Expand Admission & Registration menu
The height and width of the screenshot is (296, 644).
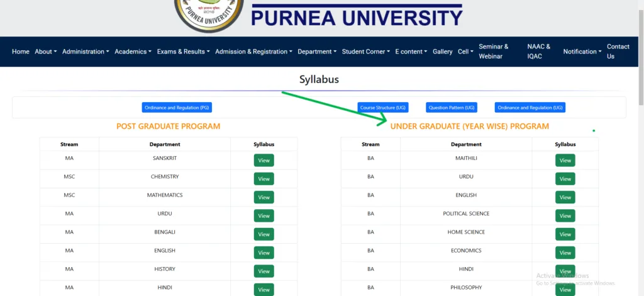(x=254, y=52)
